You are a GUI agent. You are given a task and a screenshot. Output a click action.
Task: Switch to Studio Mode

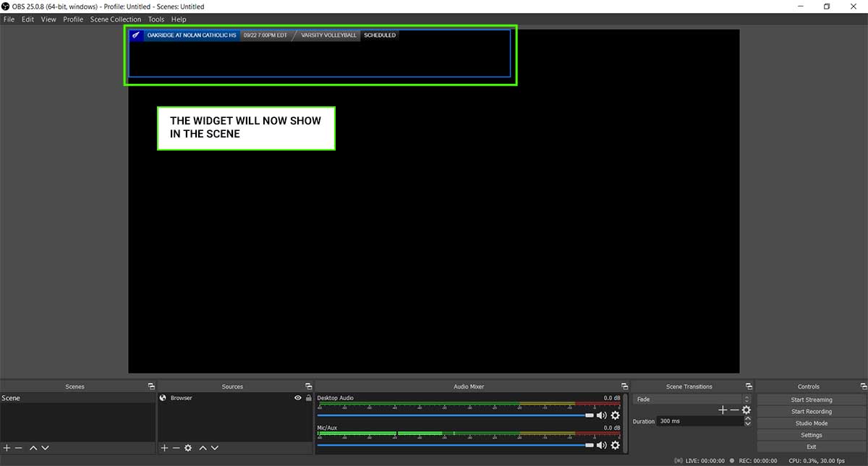coord(812,423)
